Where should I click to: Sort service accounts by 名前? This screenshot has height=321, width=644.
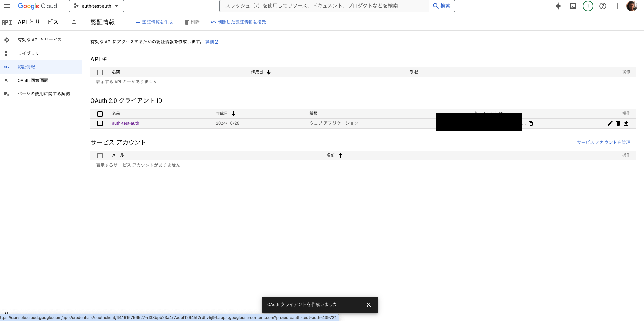(334, 155)
